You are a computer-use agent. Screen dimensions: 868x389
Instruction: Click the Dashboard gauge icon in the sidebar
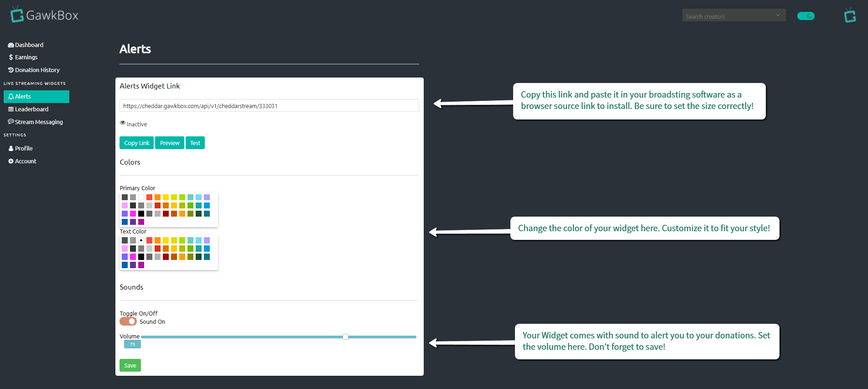click(x=11, y=45)
